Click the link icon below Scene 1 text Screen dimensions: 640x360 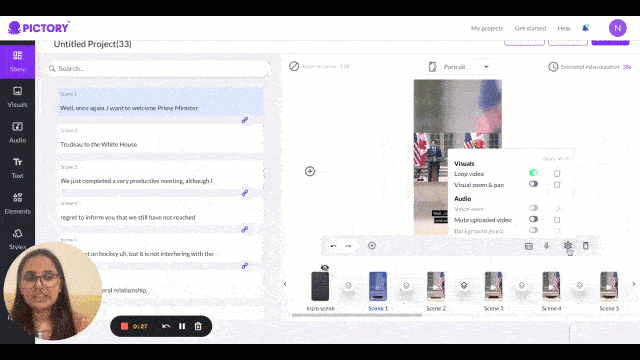point(245,120)
